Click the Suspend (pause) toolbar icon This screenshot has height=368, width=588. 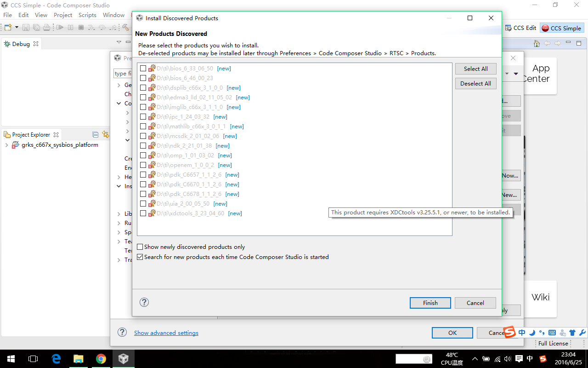(x=70, y=28)
